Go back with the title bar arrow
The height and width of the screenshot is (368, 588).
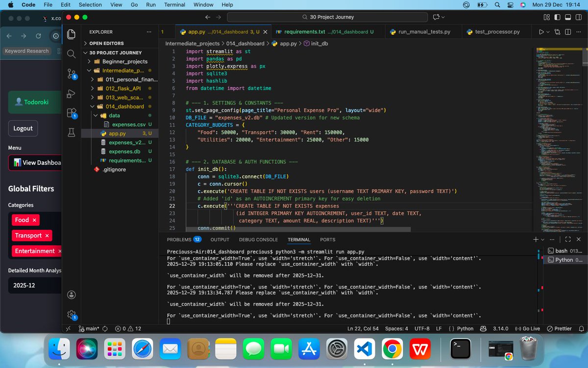pyautogui.click(x=207, y=17)
